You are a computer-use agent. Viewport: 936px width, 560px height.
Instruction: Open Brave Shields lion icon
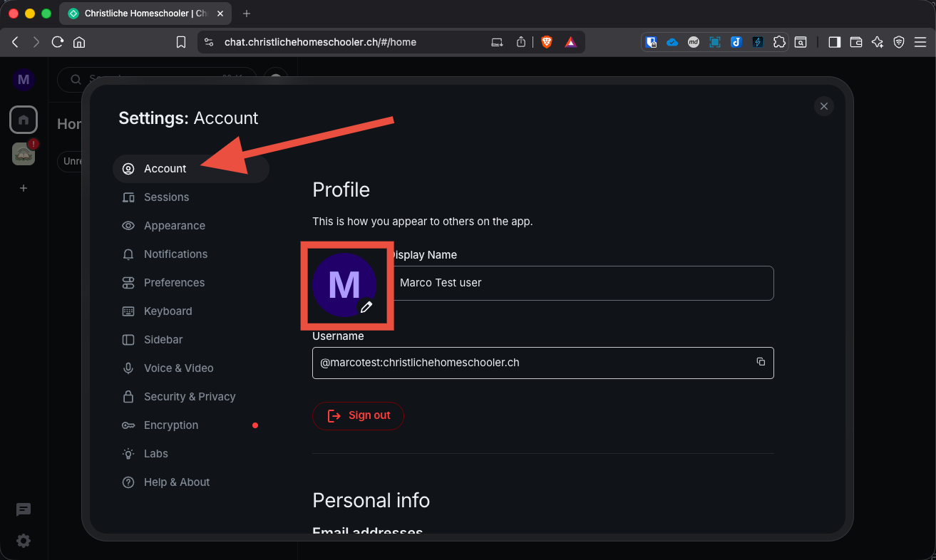tap(547, 42)
